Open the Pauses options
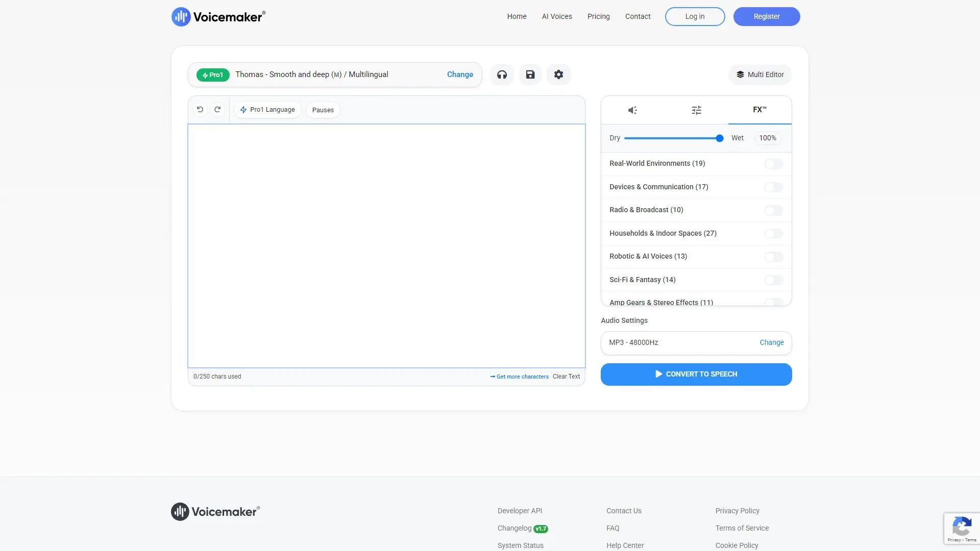 click(x=323, y=110)
